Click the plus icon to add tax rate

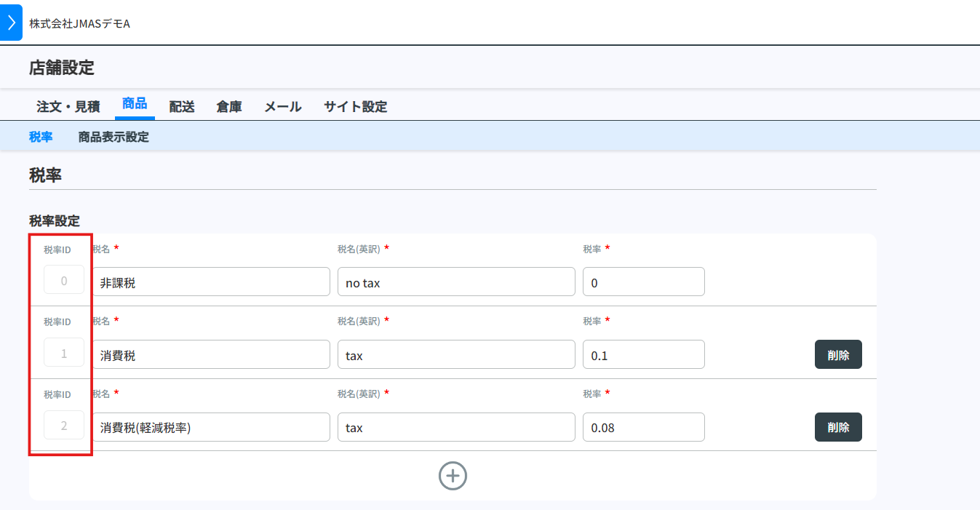pyautogui.click(x=453, y=476)
